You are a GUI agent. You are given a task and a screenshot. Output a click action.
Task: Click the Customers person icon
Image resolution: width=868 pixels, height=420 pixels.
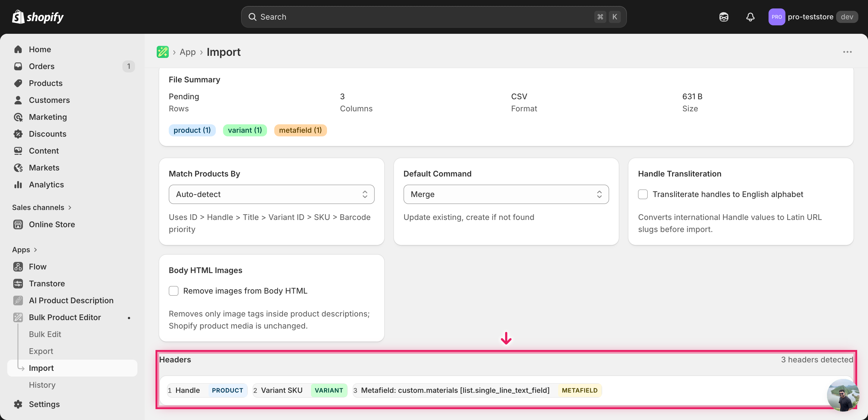(x=18, y=100)
